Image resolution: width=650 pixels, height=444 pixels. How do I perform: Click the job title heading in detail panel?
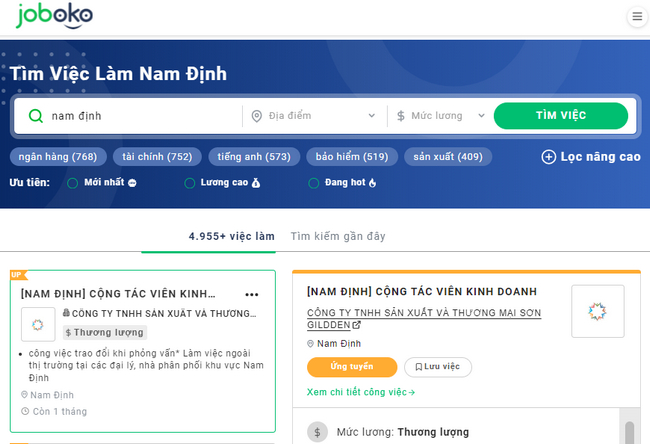pos(422,291)
